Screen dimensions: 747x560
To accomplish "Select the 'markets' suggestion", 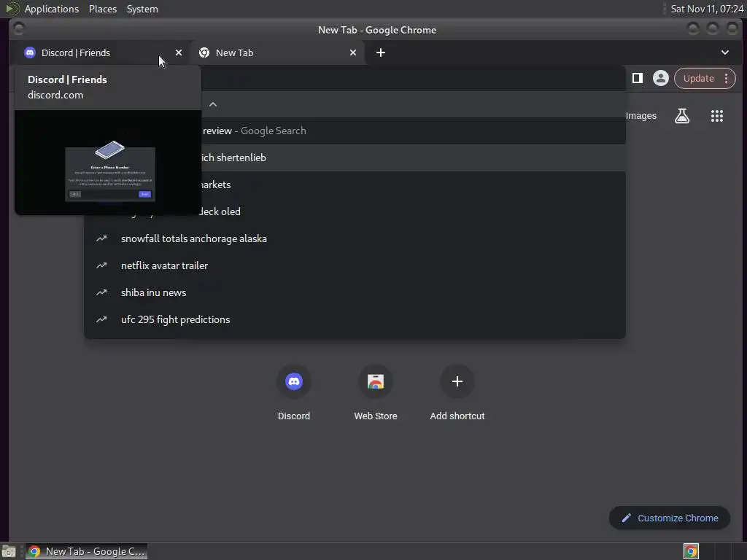I will click(x=355, y=184).
